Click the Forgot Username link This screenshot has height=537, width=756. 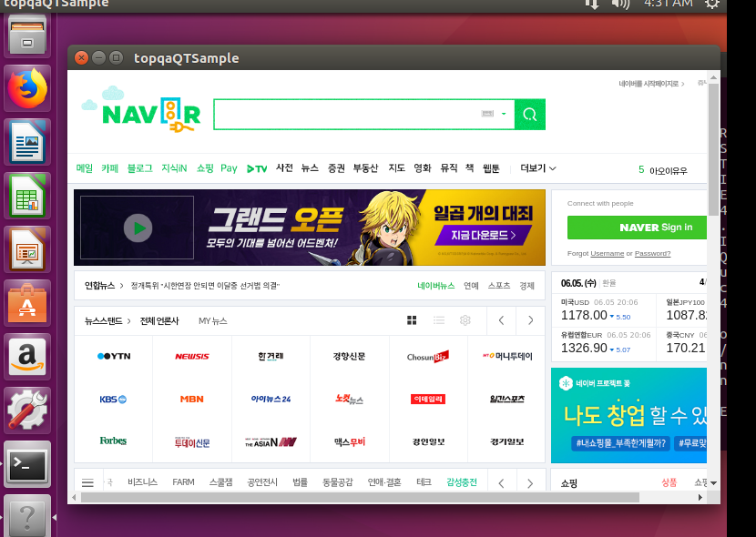[x=608, y=253]
